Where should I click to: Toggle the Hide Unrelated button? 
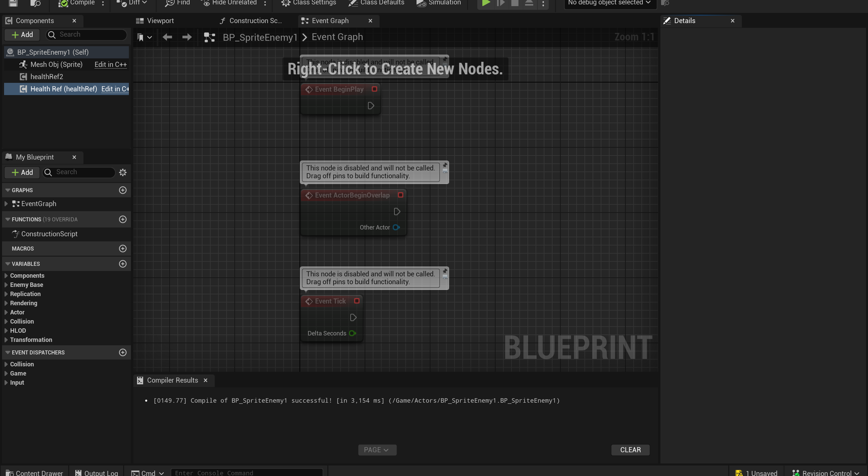point(229,3)
